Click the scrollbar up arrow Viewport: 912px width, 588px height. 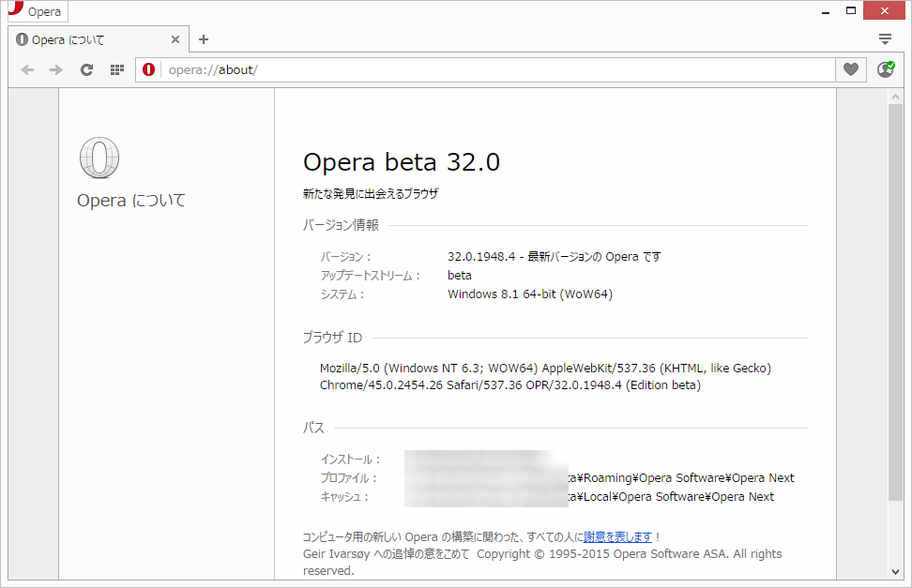895,98
